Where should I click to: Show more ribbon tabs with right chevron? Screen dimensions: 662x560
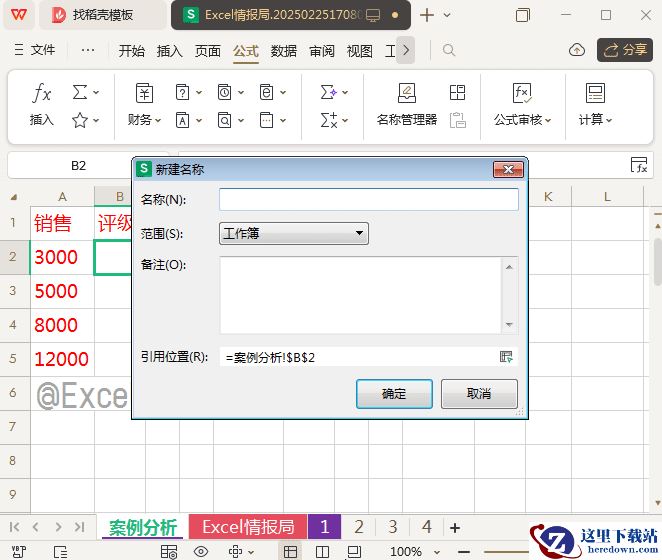(x=406, y=50)
